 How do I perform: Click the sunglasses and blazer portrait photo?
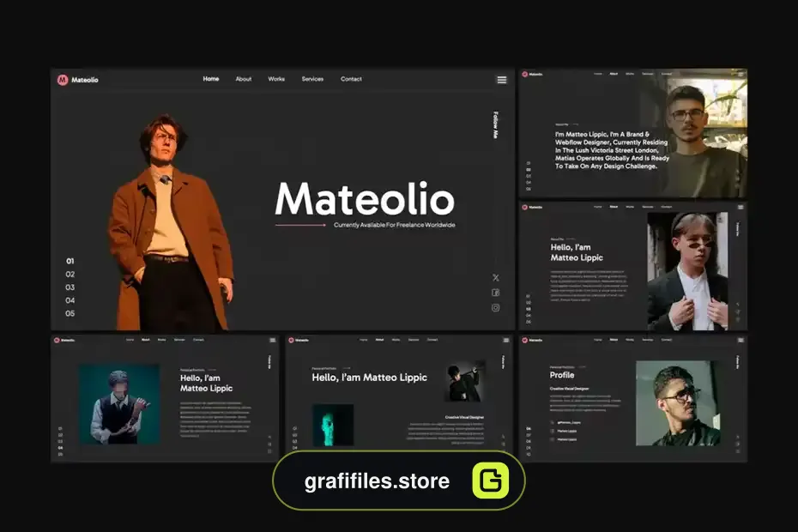coord(687,272)
